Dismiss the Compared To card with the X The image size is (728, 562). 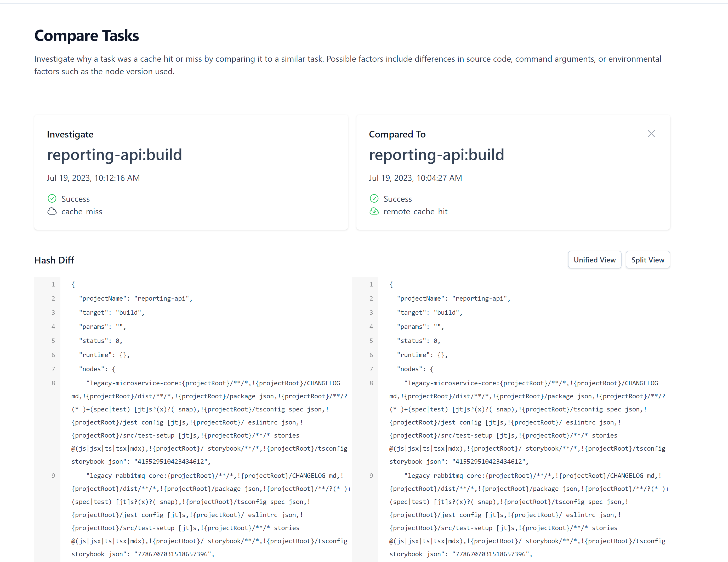pyautogui.click(x=651, y=133)
